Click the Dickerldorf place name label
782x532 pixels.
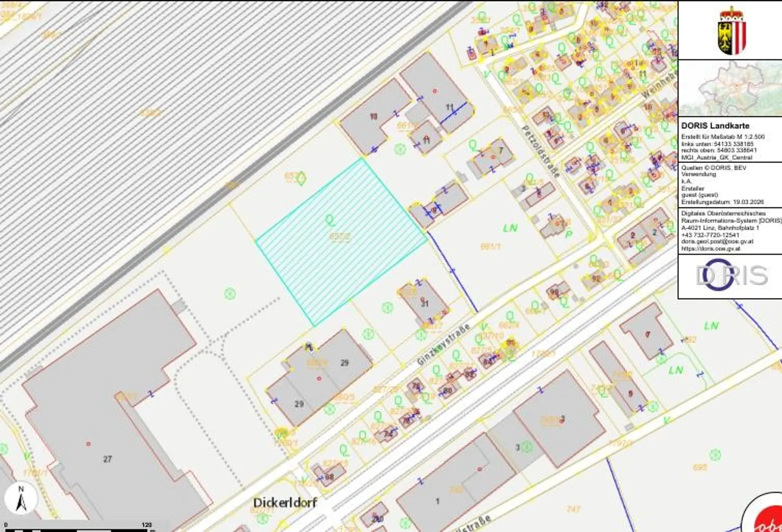click(285, 502)
